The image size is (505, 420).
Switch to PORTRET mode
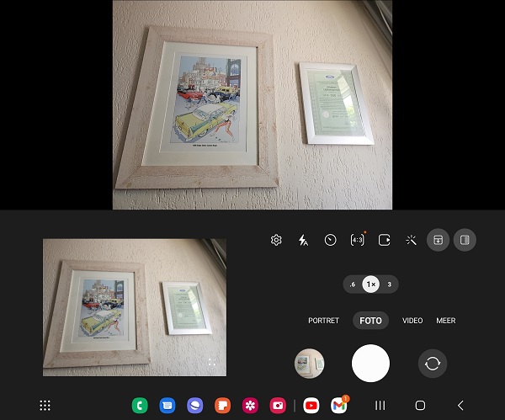tap(324, 321)
